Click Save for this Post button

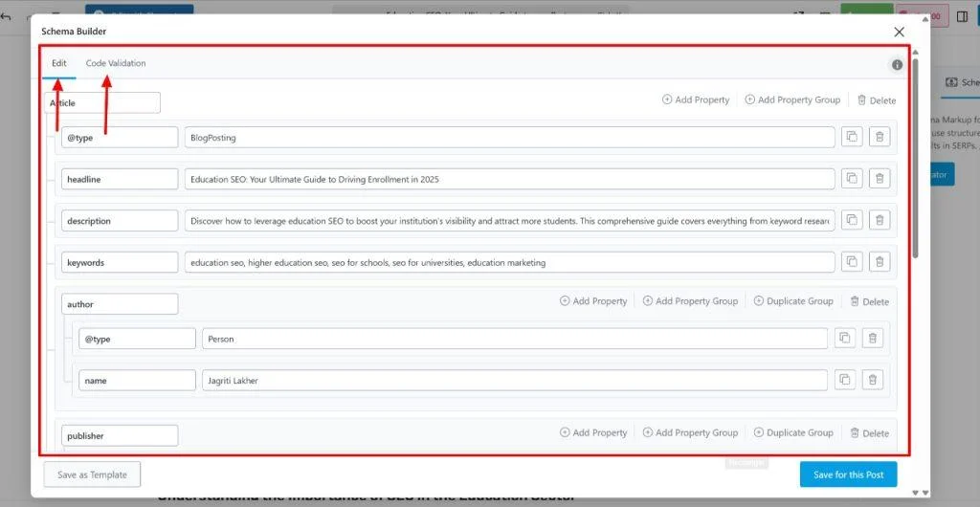(x=848, y=474)
